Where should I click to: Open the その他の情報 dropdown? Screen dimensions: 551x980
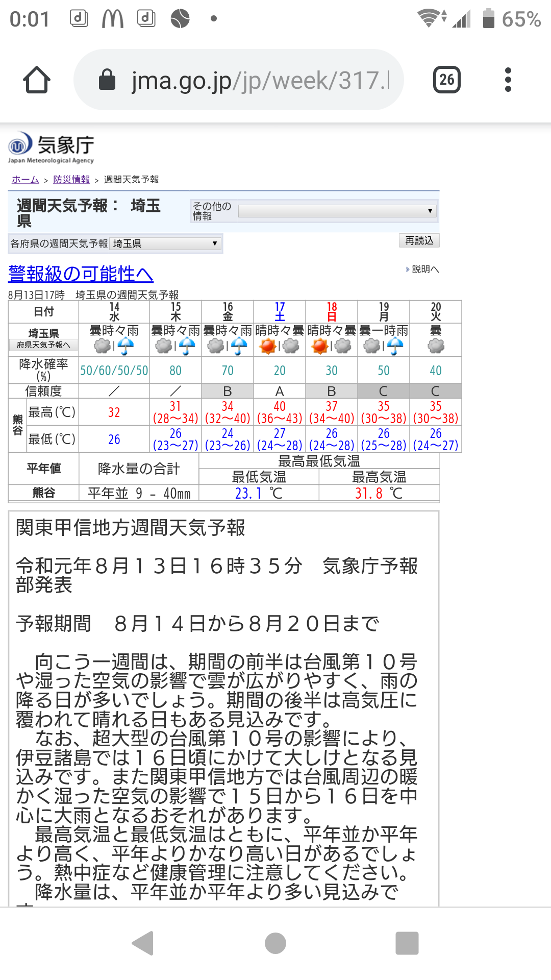(337, 211)
